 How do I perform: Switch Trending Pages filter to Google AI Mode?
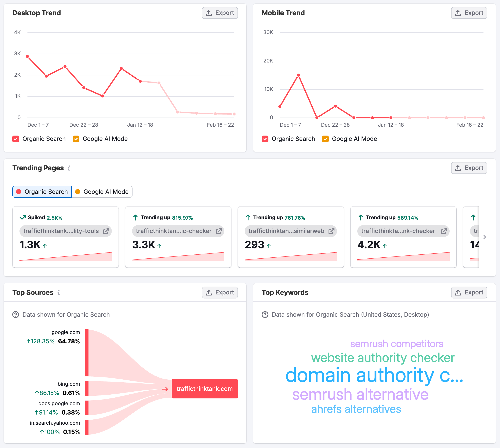click(102, 191)
